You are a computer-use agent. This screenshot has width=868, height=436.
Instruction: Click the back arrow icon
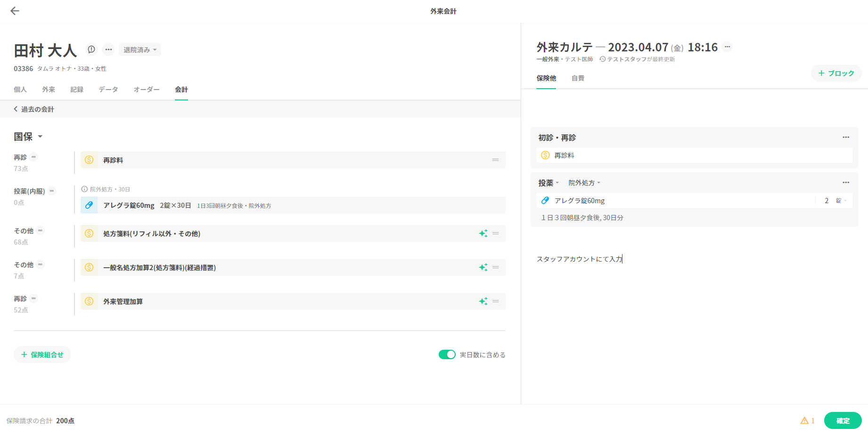[x=15, y=11]
